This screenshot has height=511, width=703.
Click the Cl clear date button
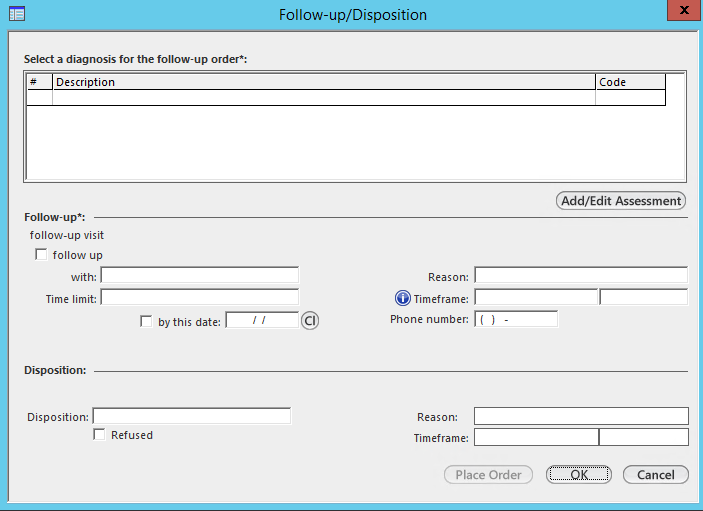(310, 321)
